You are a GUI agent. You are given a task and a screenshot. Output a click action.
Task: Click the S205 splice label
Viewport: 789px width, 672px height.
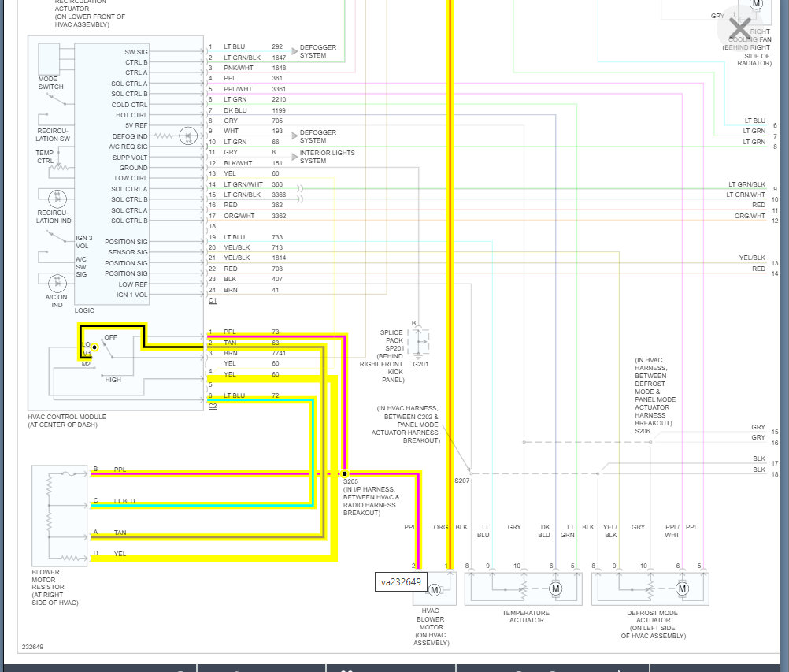(350, 481)
